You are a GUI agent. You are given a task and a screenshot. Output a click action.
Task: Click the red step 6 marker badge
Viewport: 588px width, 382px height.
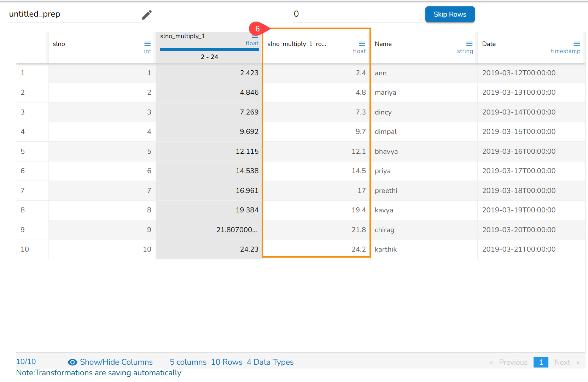pos(258,29)
